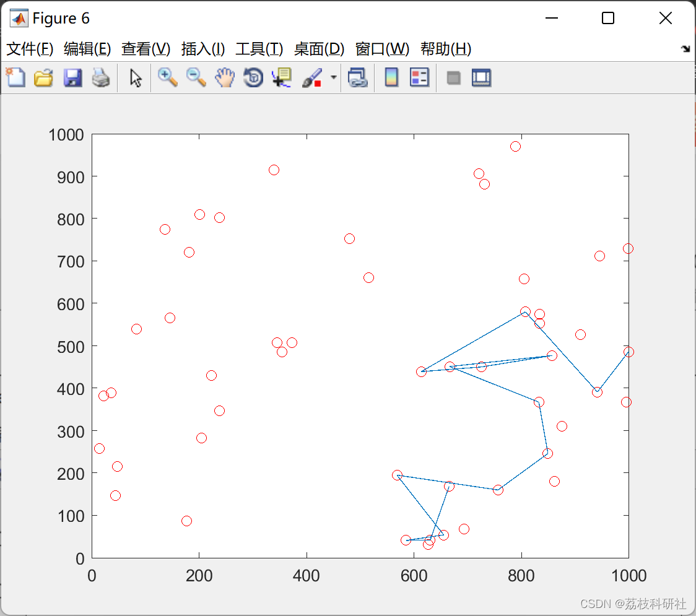Open the 插入(I) menu

pyautogui.click(x=203, y=49)
